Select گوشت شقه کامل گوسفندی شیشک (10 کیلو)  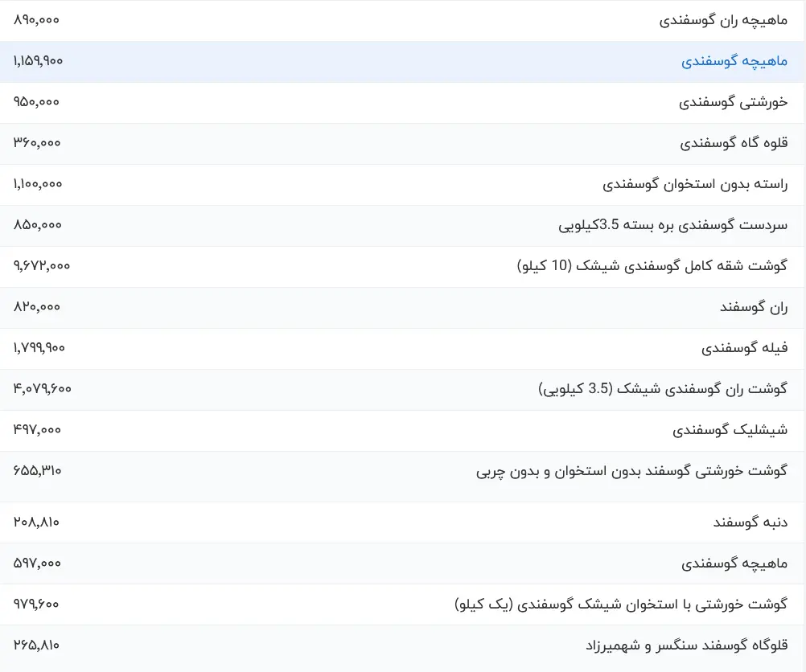point(652,266)
